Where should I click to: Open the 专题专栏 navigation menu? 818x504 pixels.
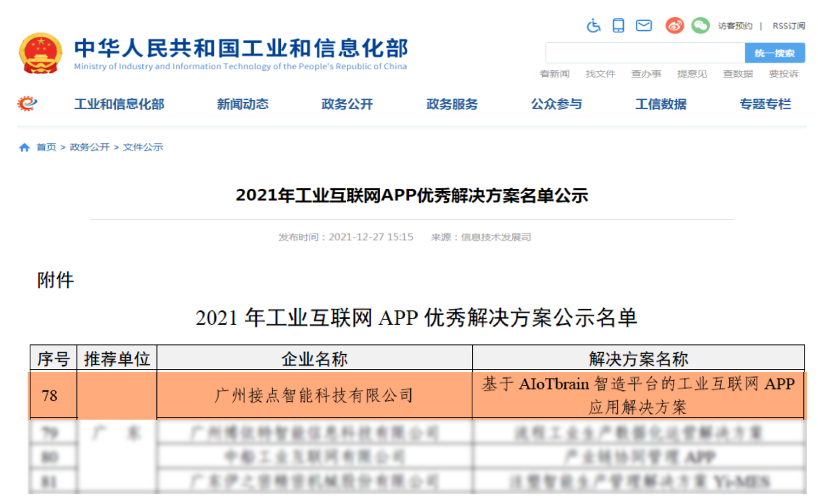click(x=766, y=104)
